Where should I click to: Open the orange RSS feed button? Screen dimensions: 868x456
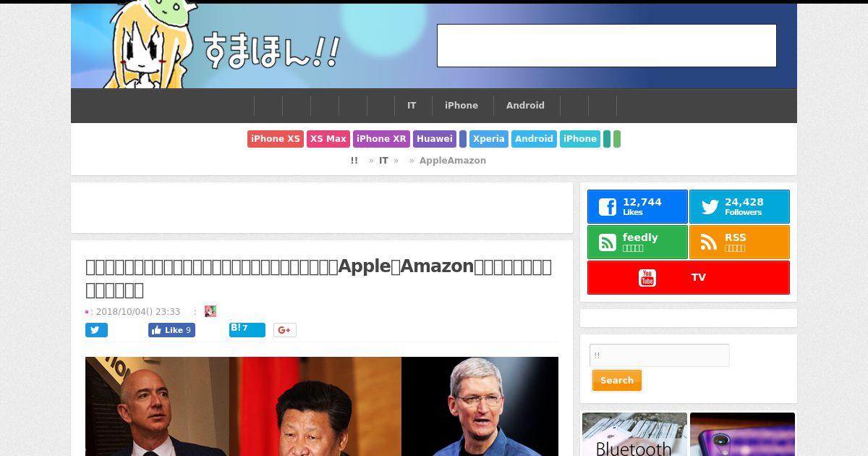click(739, 242)
